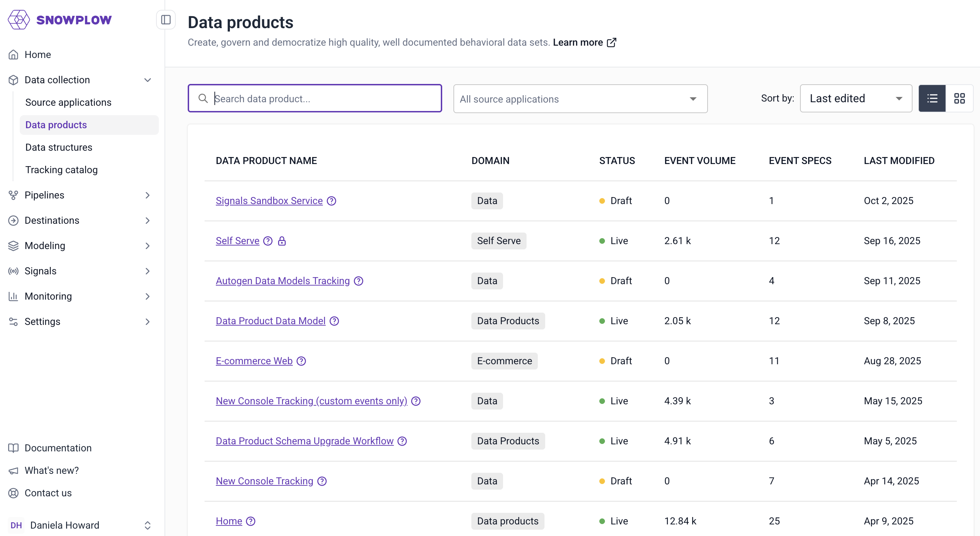Screen dimensions: 980x536
Task: Click the DH user avatar
Action: 16,525
